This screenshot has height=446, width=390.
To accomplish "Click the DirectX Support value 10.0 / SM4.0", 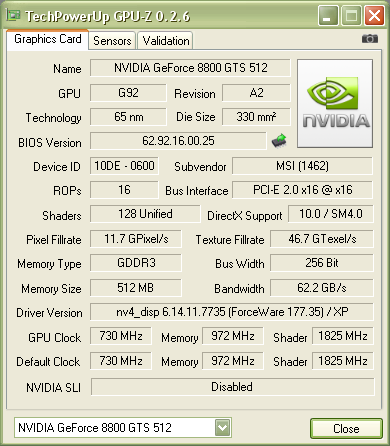I will tap(331, 214).
